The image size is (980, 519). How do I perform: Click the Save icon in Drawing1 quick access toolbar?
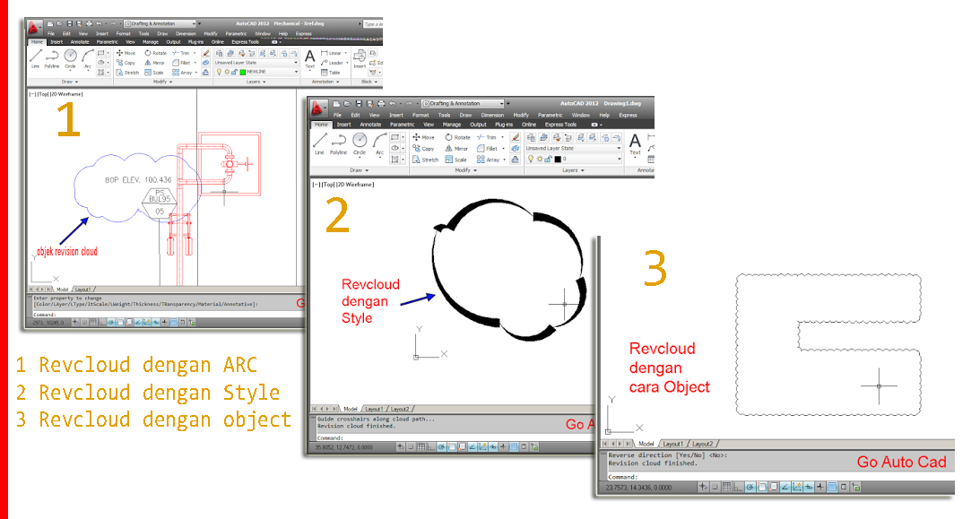(359, 104)
